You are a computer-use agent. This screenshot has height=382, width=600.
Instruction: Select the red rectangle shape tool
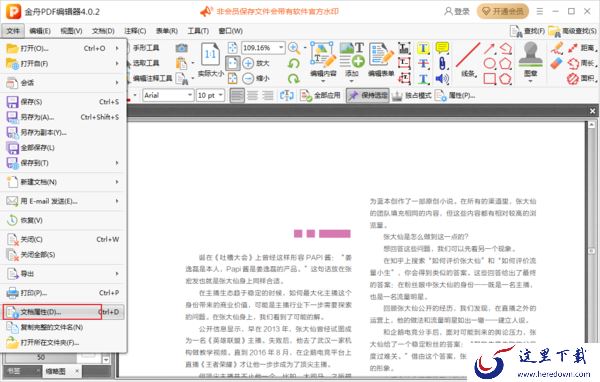click(x=489, y=79)
